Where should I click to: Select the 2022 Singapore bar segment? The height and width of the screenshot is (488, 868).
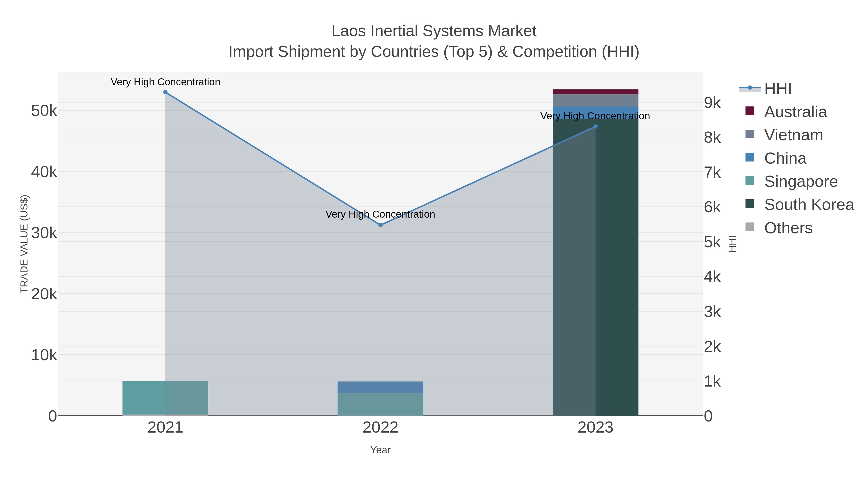(x=380, y=404)
